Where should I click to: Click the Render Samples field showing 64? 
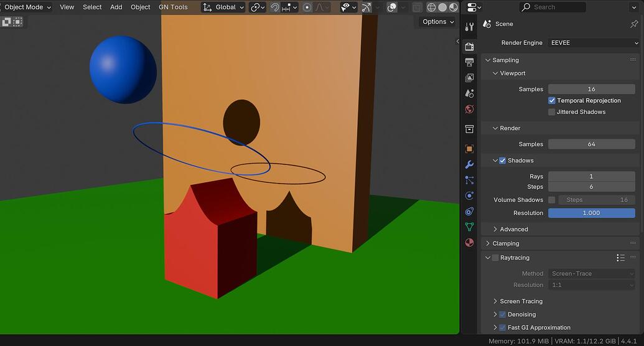click(x=592, y=144)
